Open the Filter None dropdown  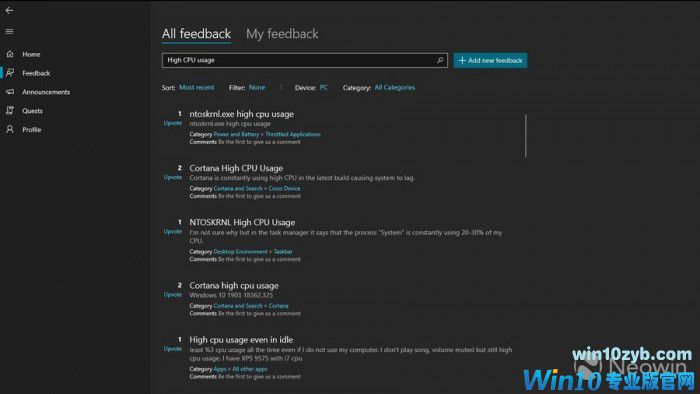257,87
